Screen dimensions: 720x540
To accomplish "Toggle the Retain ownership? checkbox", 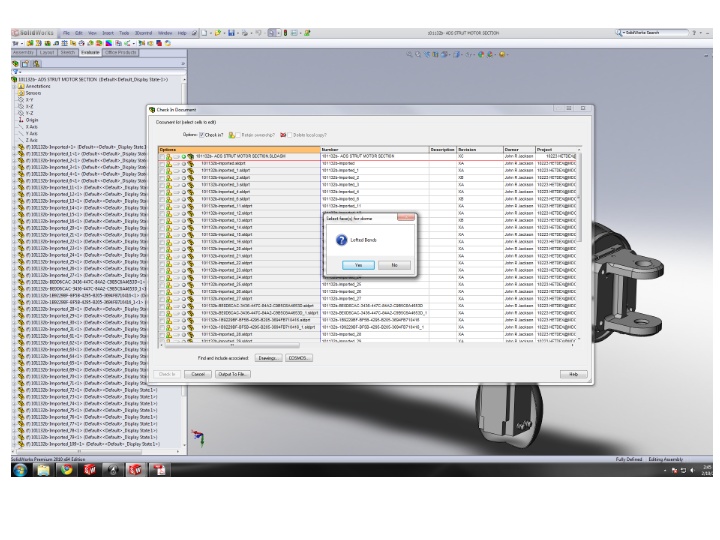I will coord(238,135).
